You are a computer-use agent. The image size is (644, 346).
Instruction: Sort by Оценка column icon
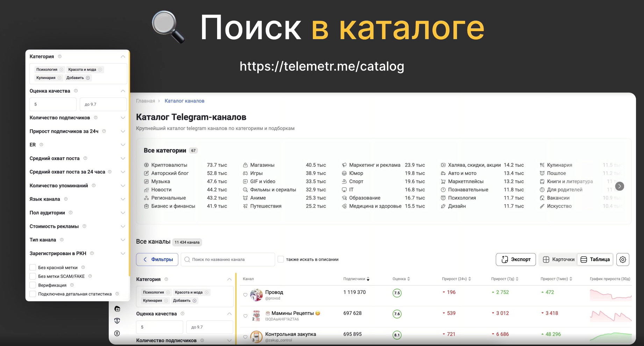coord(409,279)
